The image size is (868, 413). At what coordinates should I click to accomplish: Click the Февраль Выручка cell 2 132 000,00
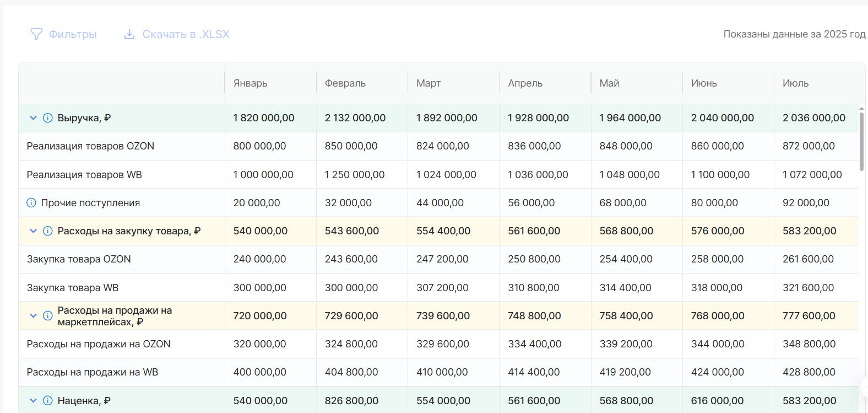pos(355,118)
